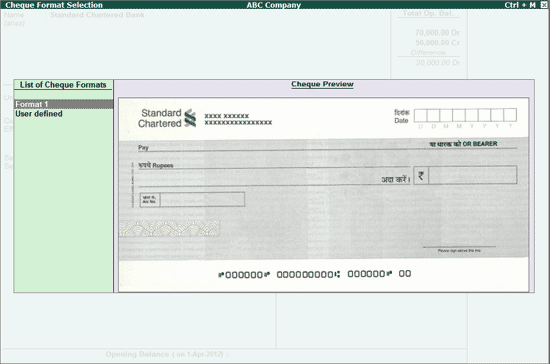
Task: Click the account number box on cheque
Action: click(192, 200)
